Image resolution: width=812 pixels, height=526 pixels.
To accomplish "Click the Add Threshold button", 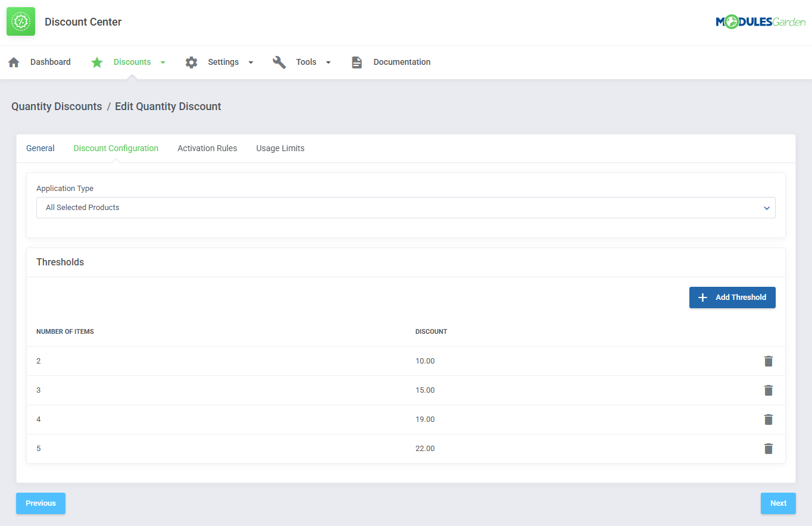I will (732, 298).
